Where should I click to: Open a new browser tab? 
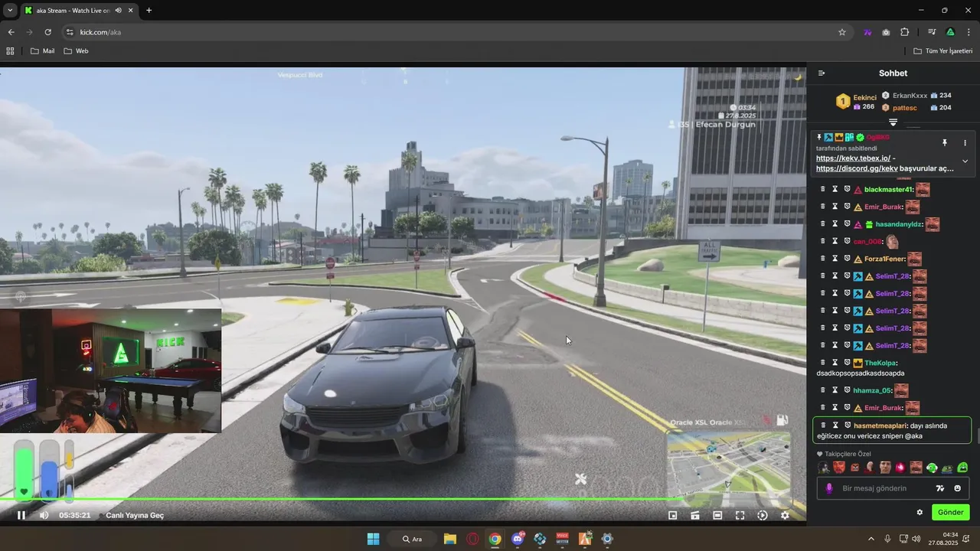pos(149,11)
